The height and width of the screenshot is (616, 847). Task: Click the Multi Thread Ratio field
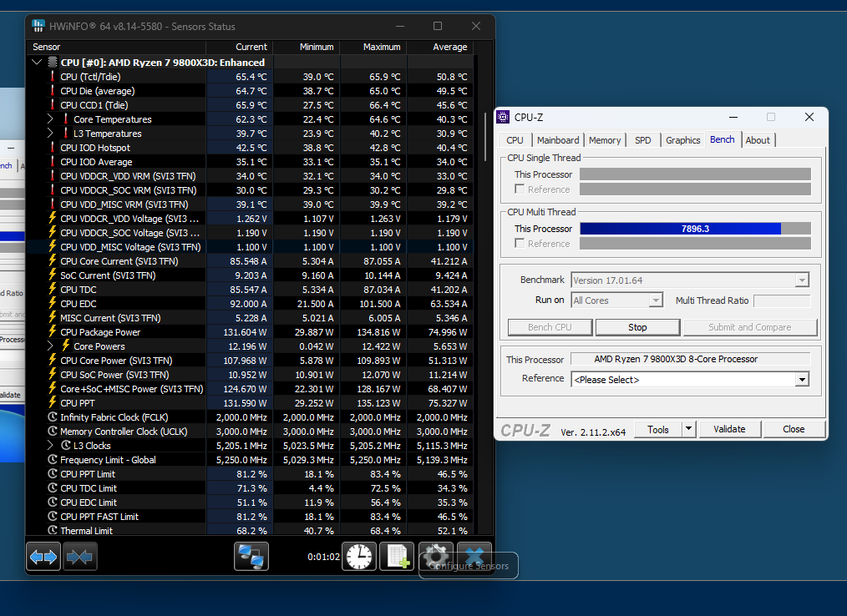[782, 300]
